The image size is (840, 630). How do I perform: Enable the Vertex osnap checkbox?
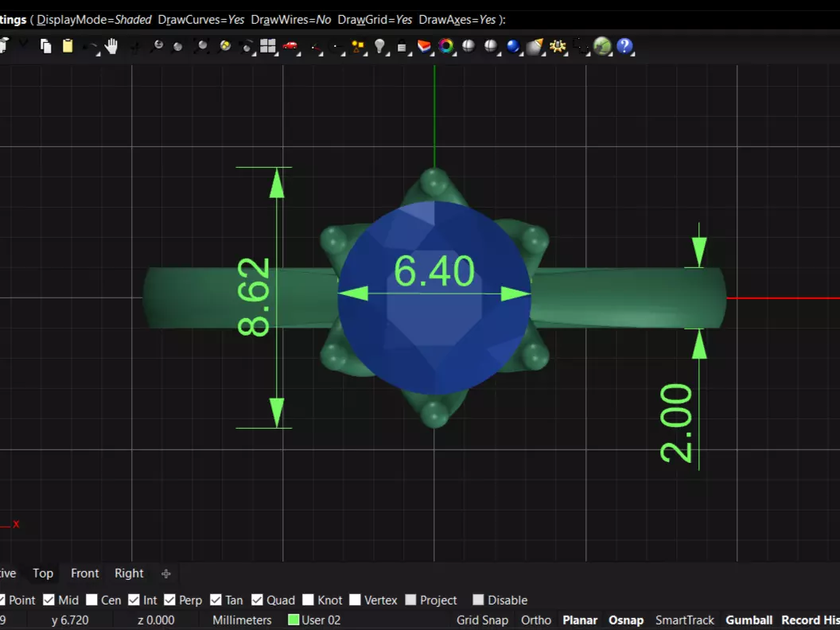356,600
